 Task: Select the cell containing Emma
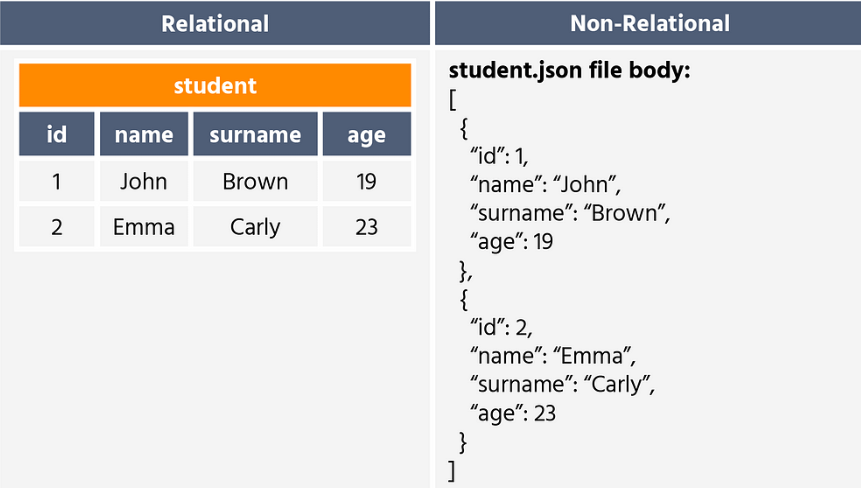pyautogui.click(x=144, y=227)
